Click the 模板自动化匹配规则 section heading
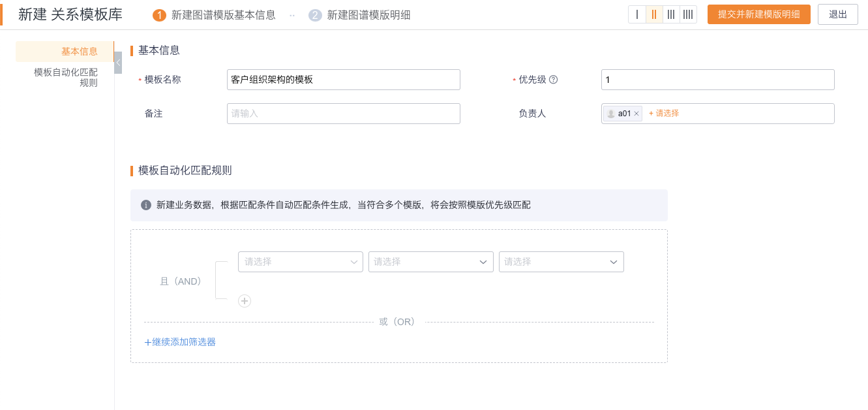Screen dimensions: 868x410 [185, 170]
